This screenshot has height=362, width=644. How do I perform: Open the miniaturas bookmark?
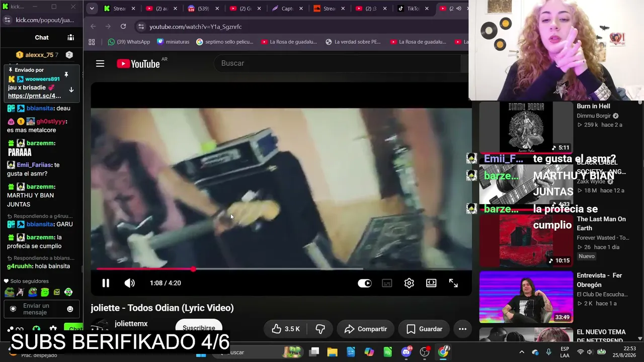[x=173, y=42]
